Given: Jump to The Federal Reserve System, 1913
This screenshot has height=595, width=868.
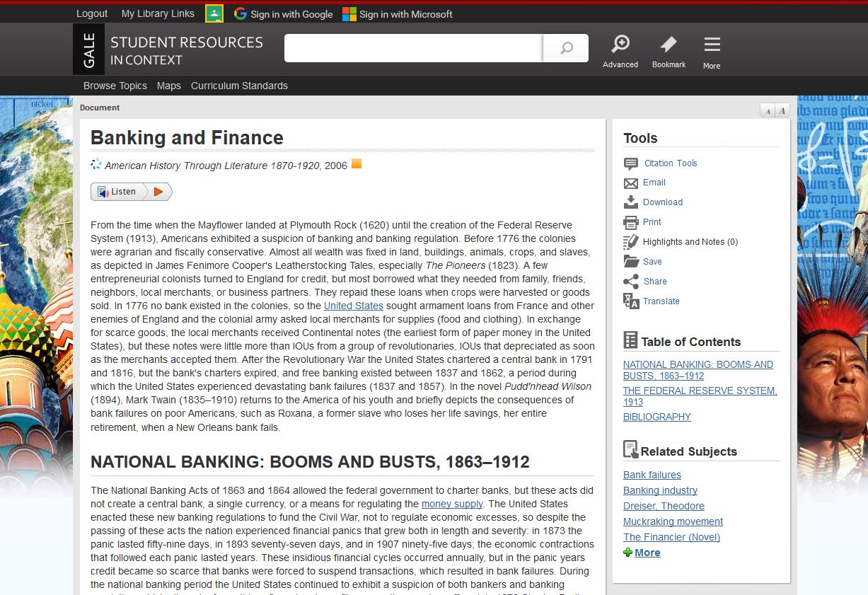Looking at the screenshot, I should click(700, 396).
